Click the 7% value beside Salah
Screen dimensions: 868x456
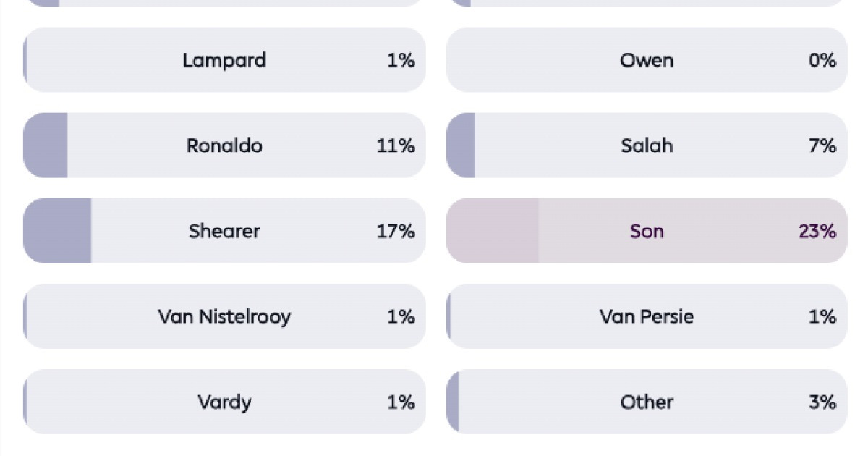pos(822,145)
